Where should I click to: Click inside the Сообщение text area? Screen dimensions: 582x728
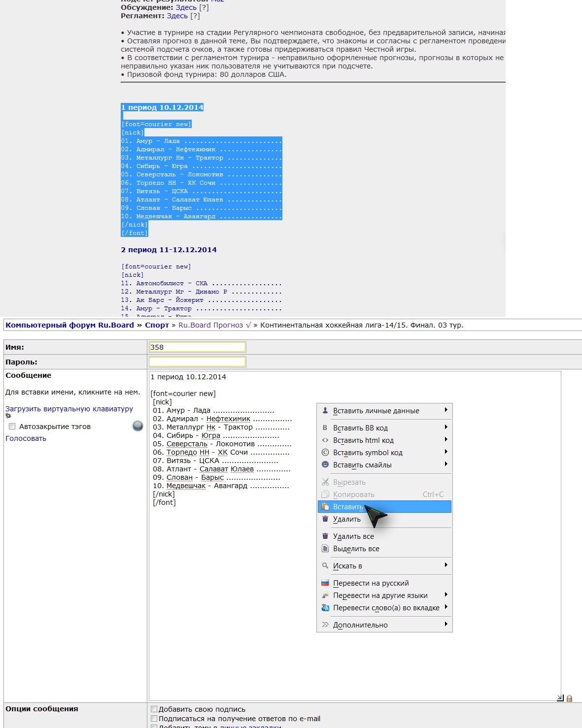[355, 536]
